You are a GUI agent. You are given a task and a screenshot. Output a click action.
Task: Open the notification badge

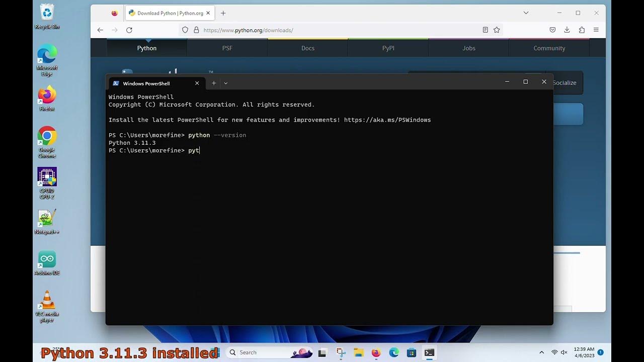(x=601, y=352)
